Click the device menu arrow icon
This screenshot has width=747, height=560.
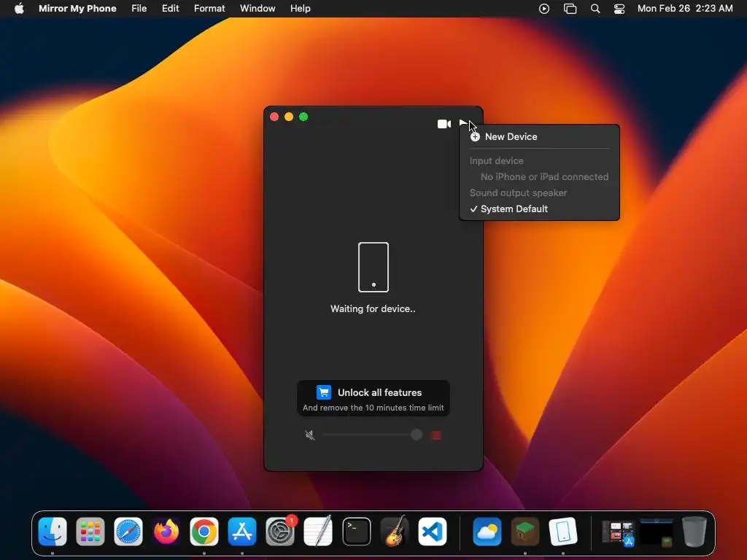tap(463, 123)
